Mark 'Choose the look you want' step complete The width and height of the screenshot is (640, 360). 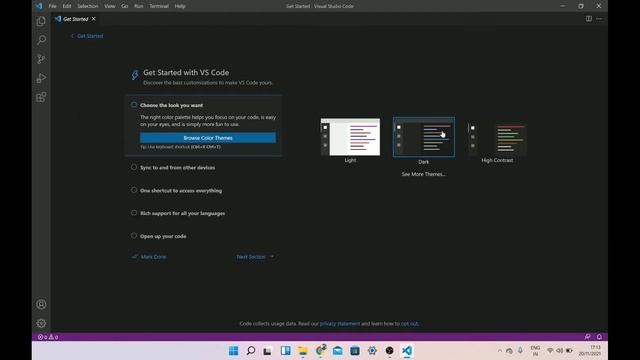pos(134,105)
